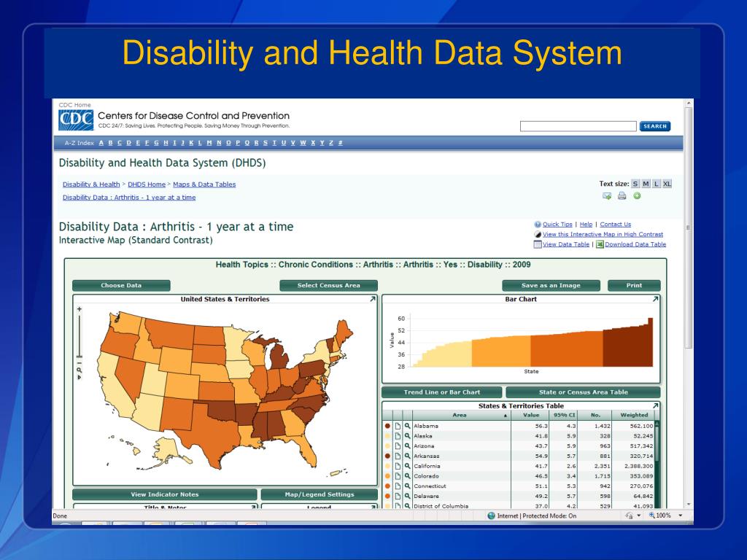Open dropdown arrow beside status bar lock icon

pos(639,516)
